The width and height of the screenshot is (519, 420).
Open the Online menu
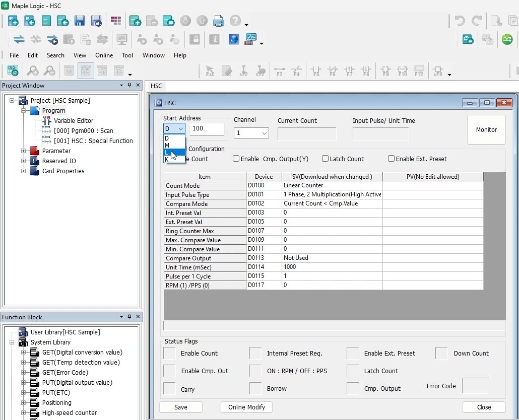104,55
